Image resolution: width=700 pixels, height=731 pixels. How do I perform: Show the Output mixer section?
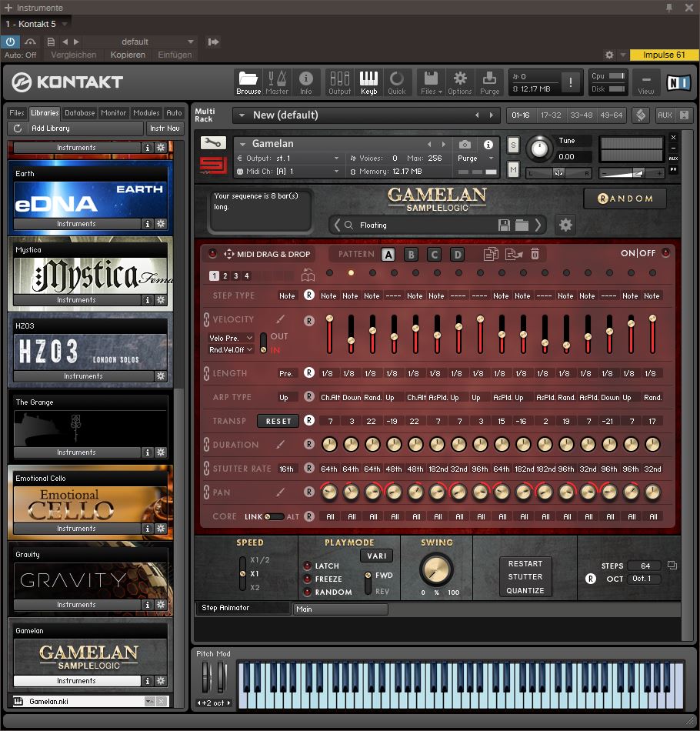coord(339,82)
